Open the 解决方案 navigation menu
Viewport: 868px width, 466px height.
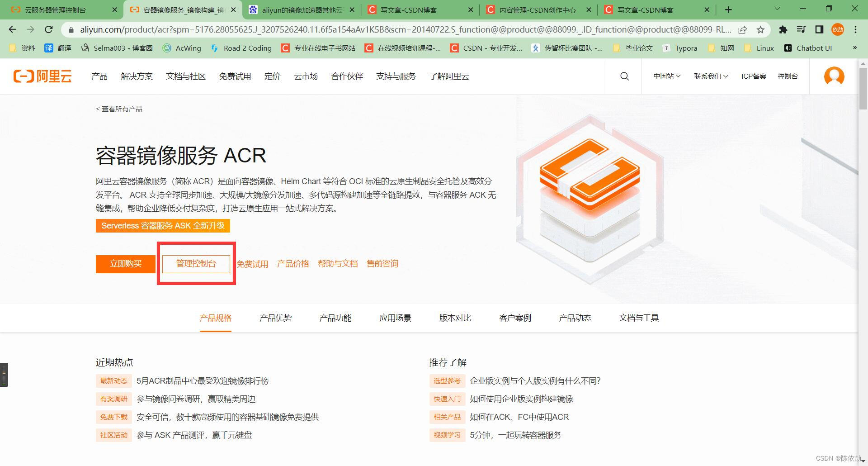click(137, 76)
